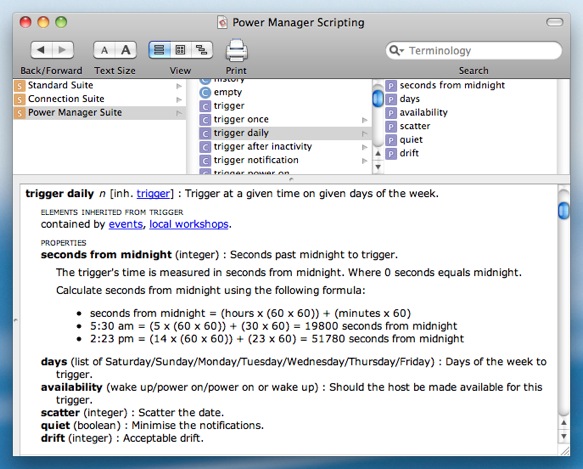This screenshot has width=583, height=469.
Task: Go back with the Back arrow button
Action: click(41, 50)
